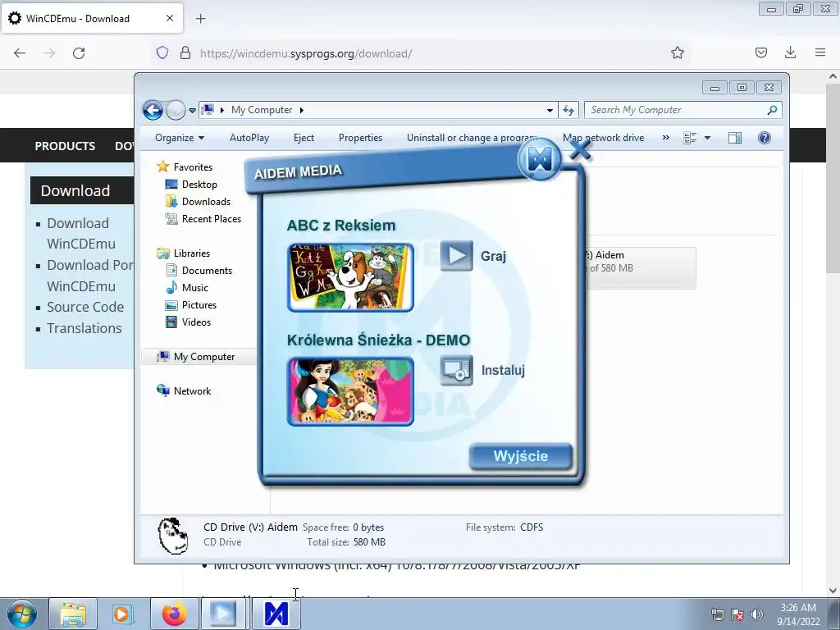Click the Source Code link
This screenshot has height=630, width=840.
point(85,307)
